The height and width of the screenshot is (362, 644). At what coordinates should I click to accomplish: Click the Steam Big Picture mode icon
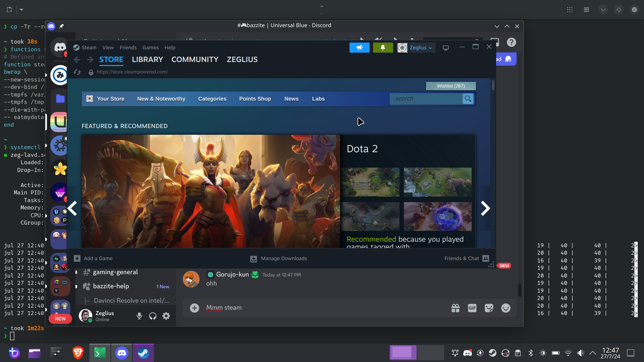point(445,48)
